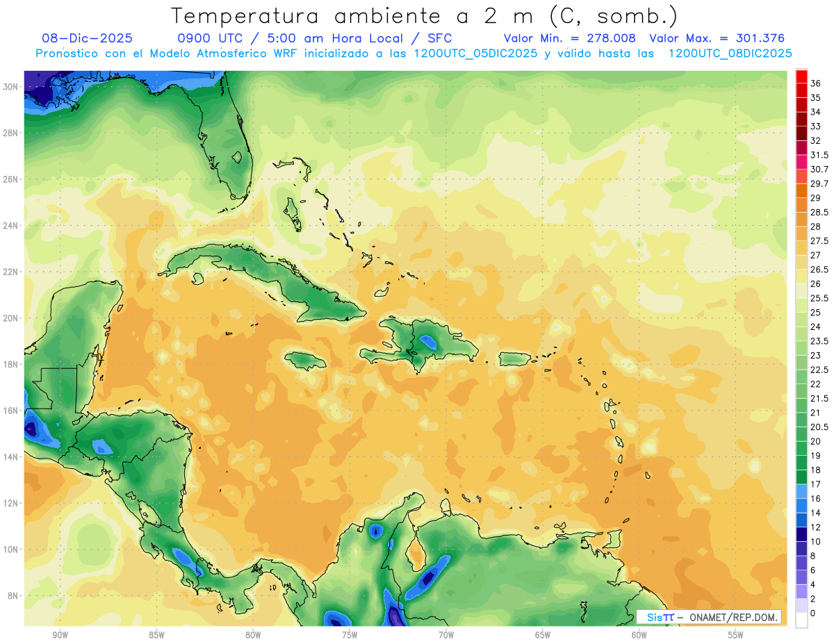834x644 pixels.
Task: Click the "22N" latitude label
Action: pyautogui.click(x=11, y=272)
